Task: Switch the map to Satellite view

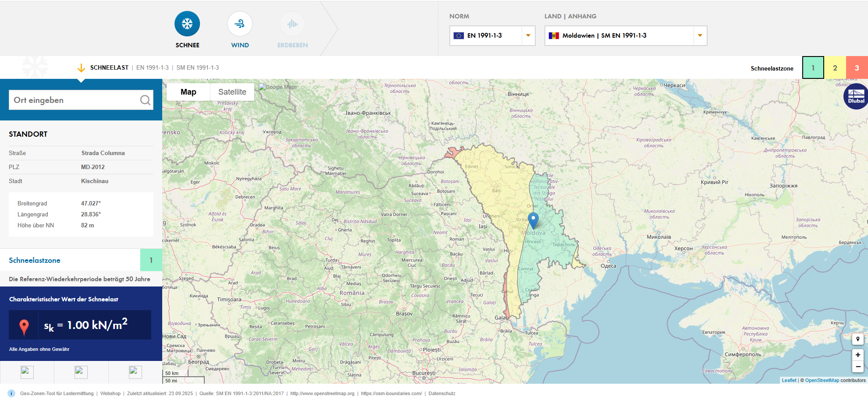Action: (x=232, y=92)
